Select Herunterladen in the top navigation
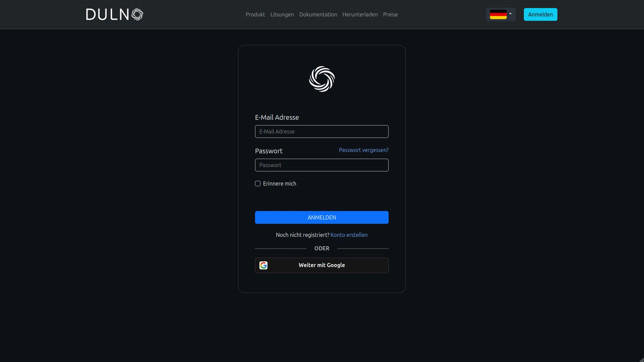This screenshot has width=644, height=362. [360, 14]
